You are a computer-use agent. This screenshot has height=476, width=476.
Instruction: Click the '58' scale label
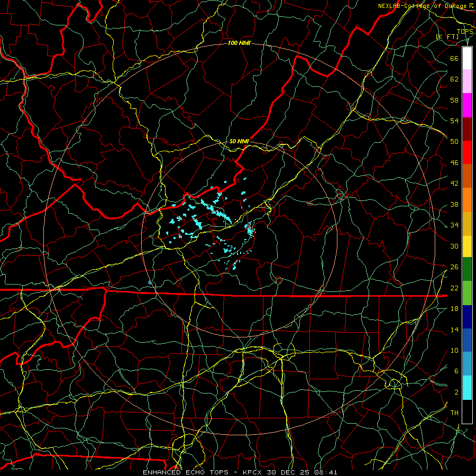coord(454,100)
